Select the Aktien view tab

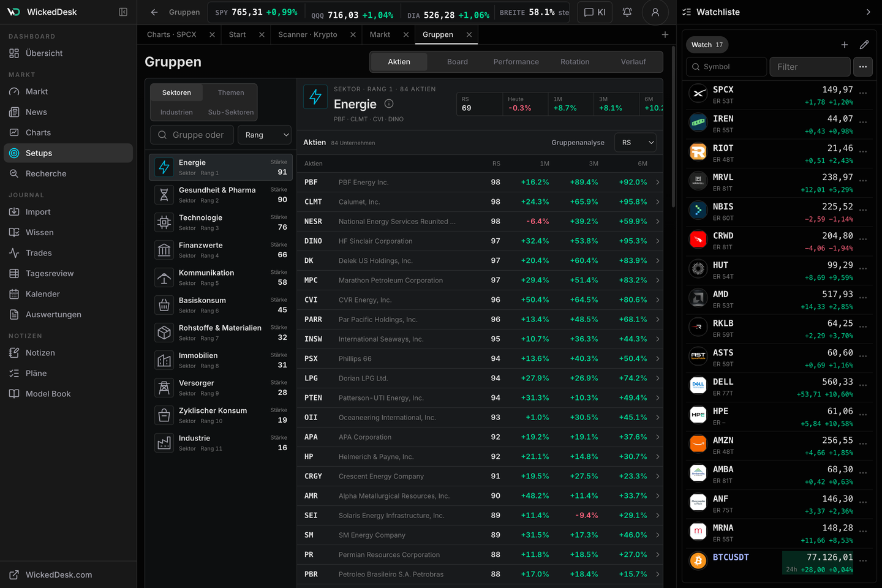[x=399, y=62]
